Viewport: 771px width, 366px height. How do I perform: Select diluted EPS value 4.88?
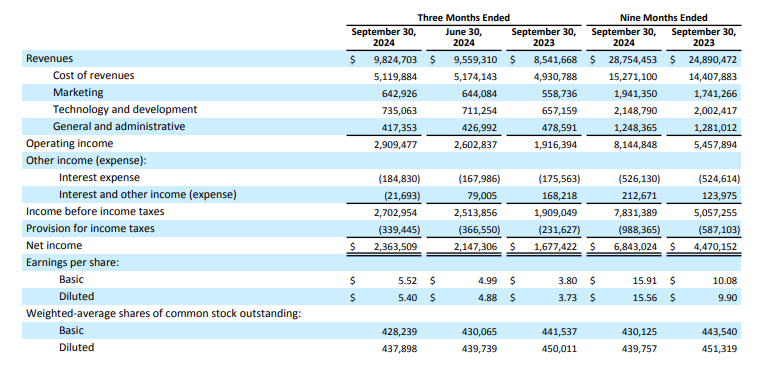488,298
